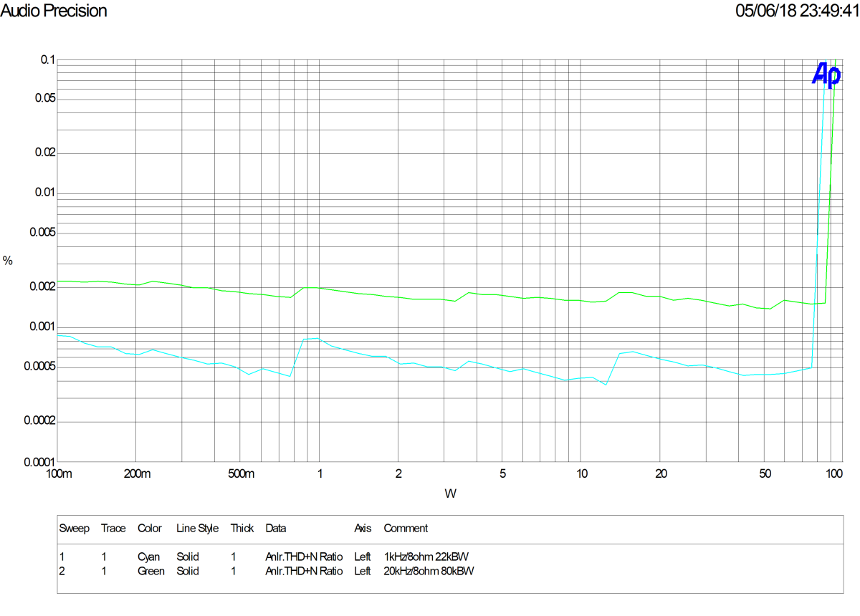Click the Comment column header
860x616 pixels.
click(x=406, y=529)
